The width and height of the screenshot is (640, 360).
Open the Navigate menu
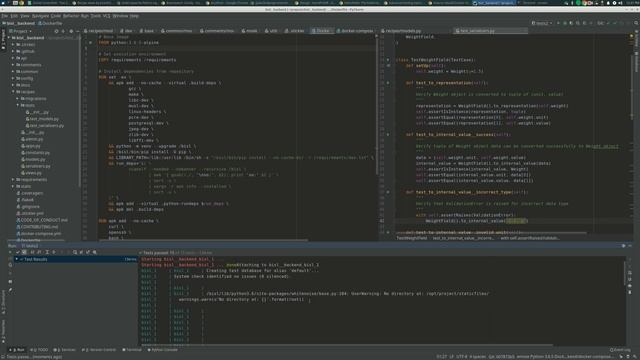[x=40, y=16]
